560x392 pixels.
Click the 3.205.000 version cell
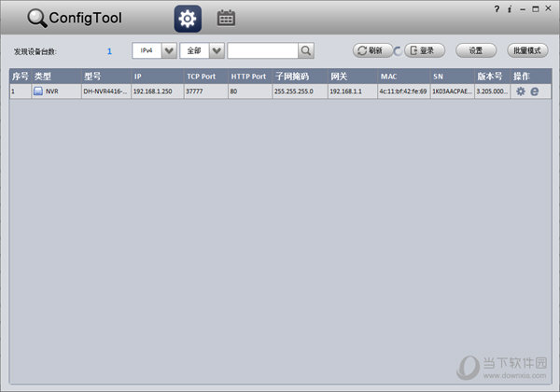click(x=493, y=91)
